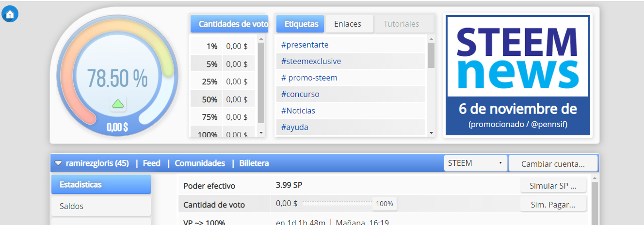644x225 pixels.
Task: Click the #steemexclusive tag
Action: click(311, 61)
